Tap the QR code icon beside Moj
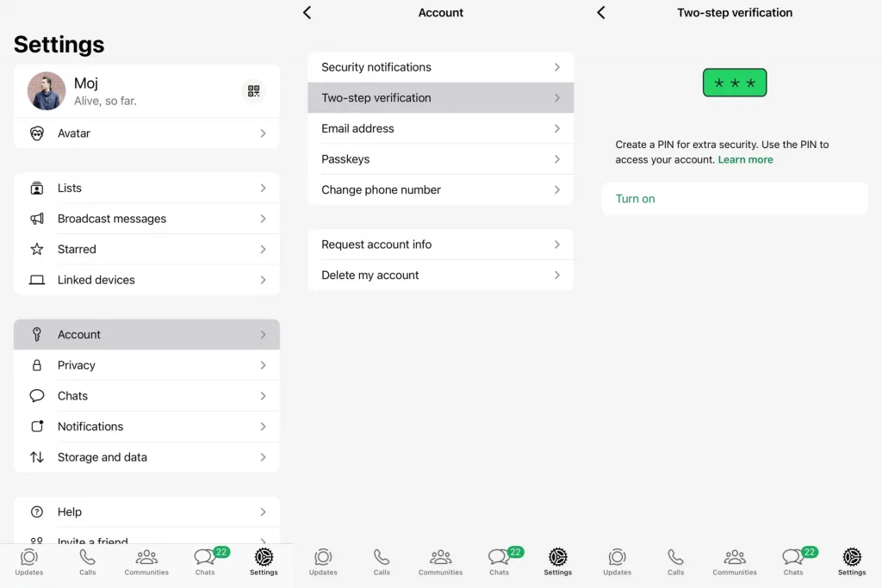 (253, 91)
